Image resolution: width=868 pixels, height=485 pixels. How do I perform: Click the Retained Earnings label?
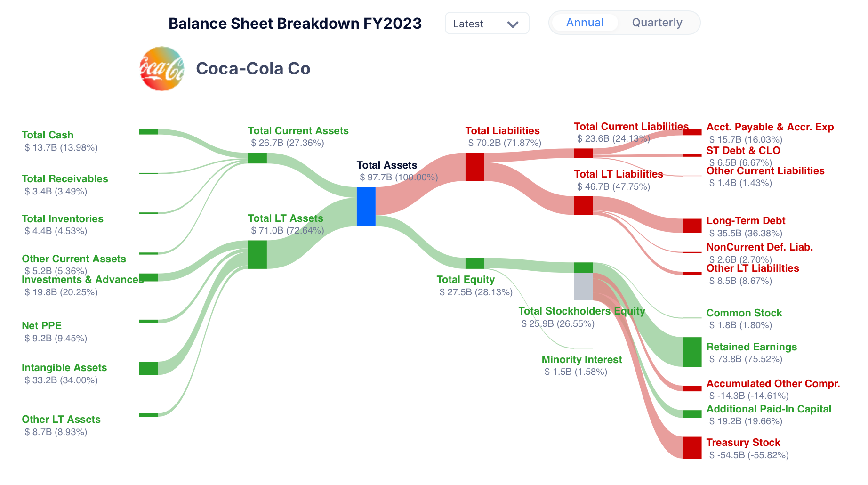[x=752, y=347]
